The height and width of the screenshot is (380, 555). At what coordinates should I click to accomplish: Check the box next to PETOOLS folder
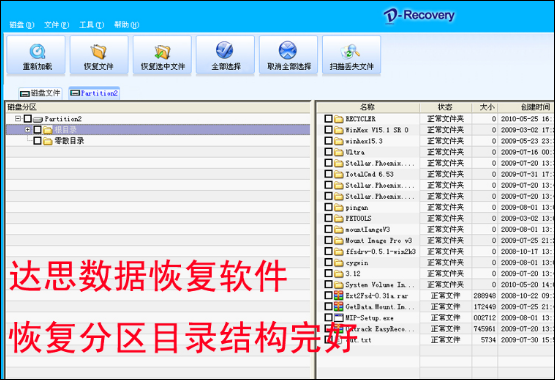point(328,218)
